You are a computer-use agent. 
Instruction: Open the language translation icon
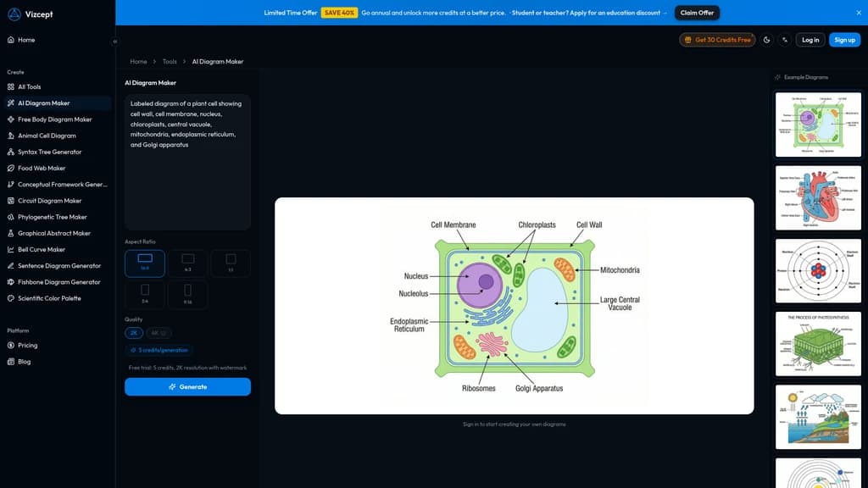(x=785, y=40)
